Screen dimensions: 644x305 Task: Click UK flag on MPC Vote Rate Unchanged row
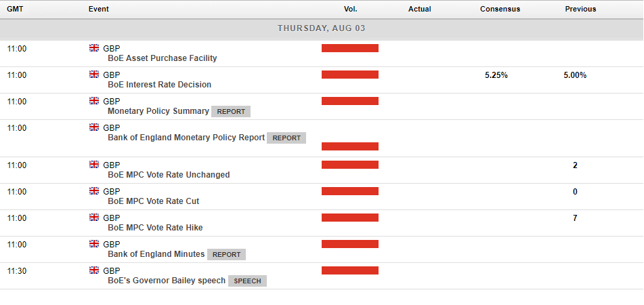click(94, 165)
